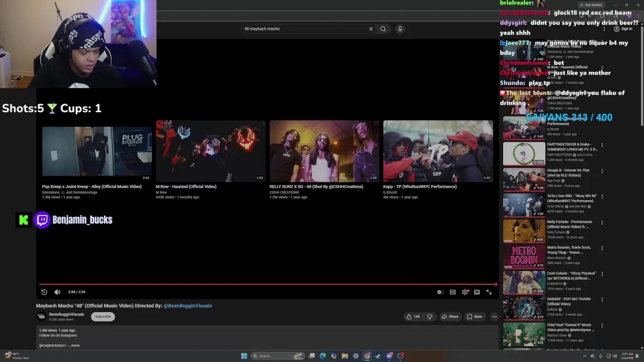Open Nelly Furtado Promiscuous video thumbnail

[524, 231]
